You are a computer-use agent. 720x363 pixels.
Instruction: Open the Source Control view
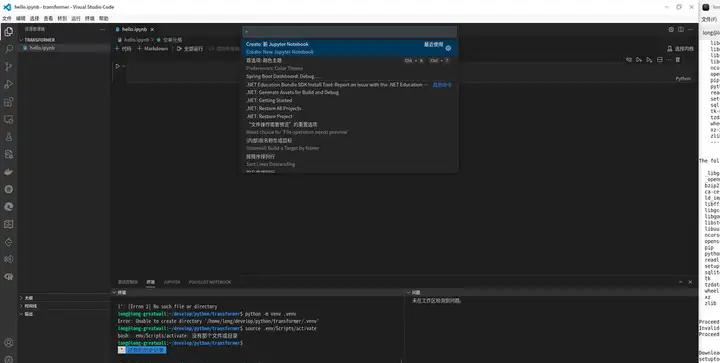click(x=9, y=67)
